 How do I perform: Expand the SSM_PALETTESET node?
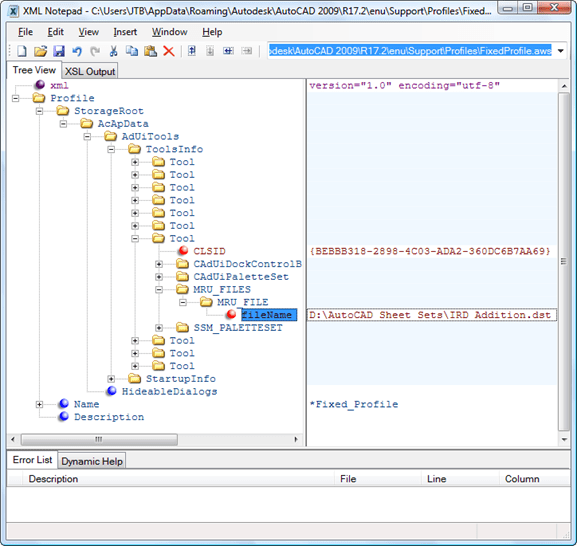click(159, 328)
